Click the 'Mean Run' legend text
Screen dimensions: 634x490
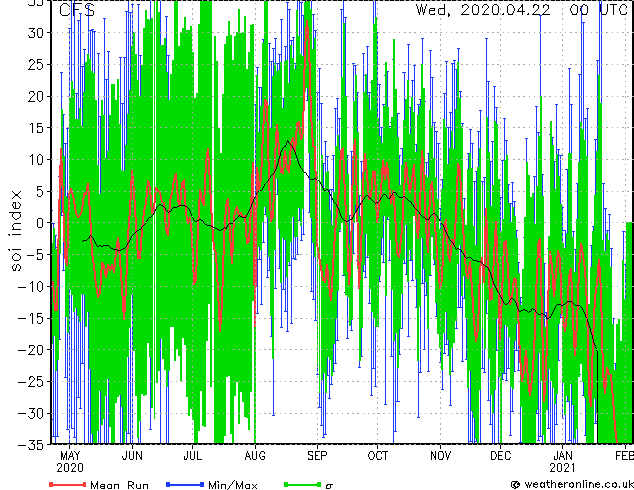tap(119, 485)
